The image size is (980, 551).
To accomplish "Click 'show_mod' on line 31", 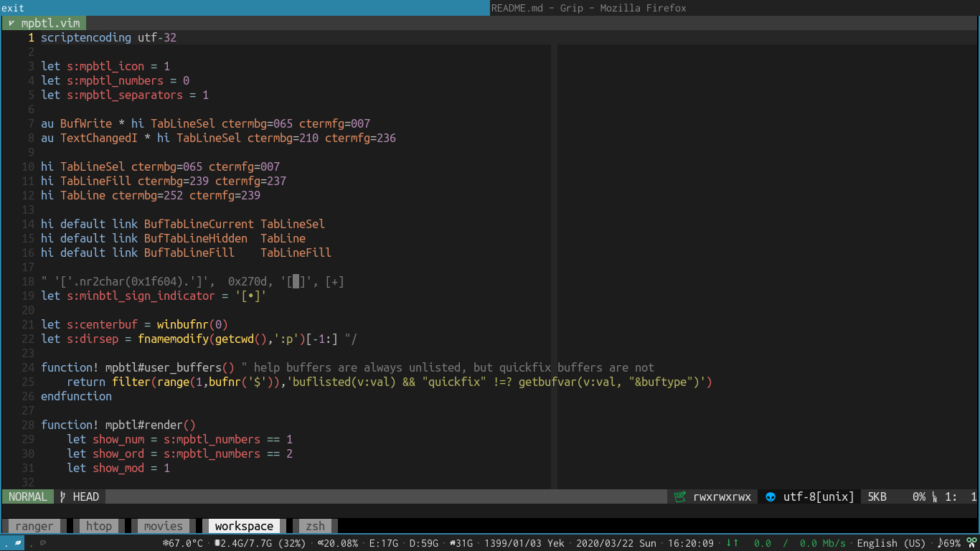I will (118, 468).
